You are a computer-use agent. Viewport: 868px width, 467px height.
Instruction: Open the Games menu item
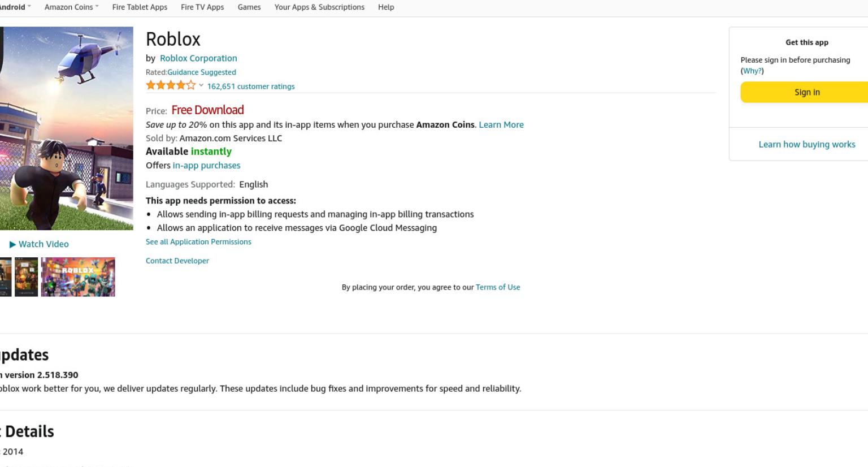(x=249, y=7)
